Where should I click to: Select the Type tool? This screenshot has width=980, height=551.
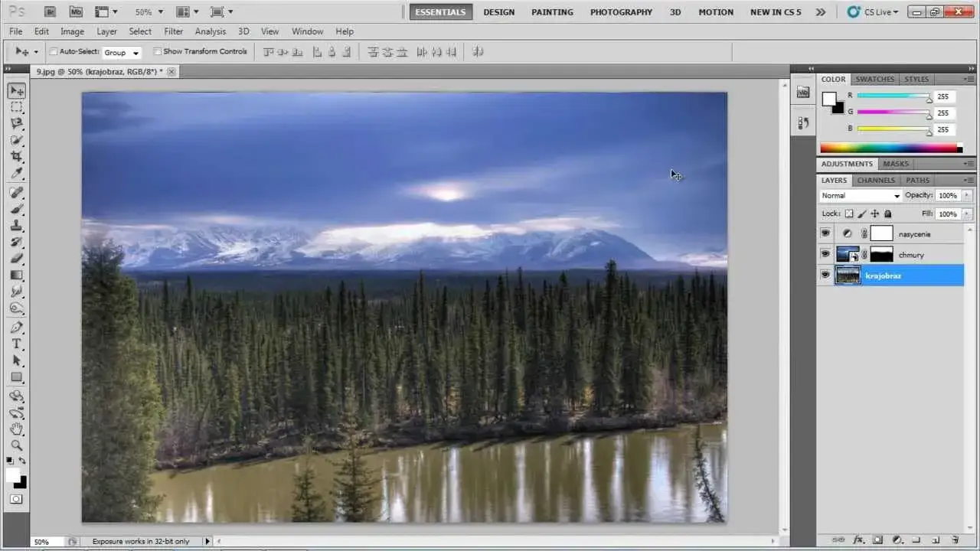[x=16, y=344]
